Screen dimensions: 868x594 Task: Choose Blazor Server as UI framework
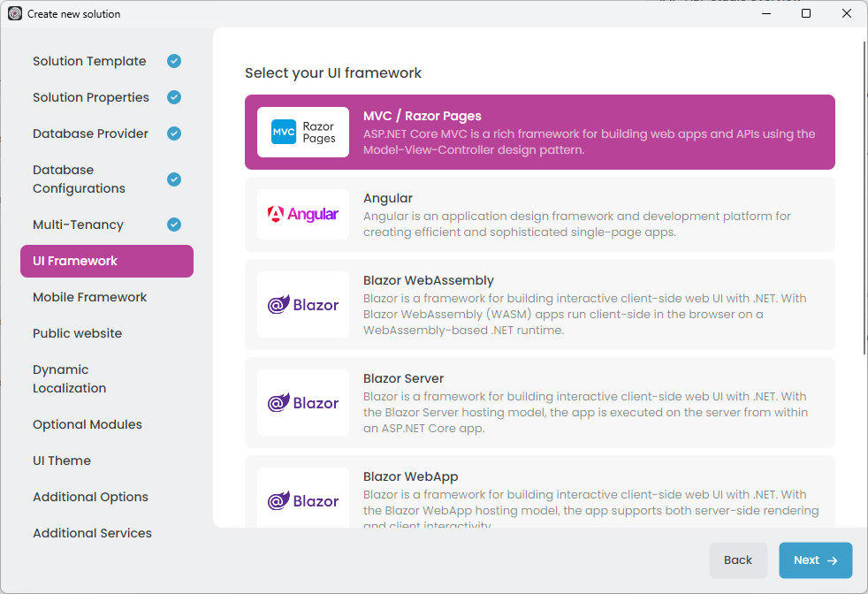pyautogui.click(x=540, y=402)
